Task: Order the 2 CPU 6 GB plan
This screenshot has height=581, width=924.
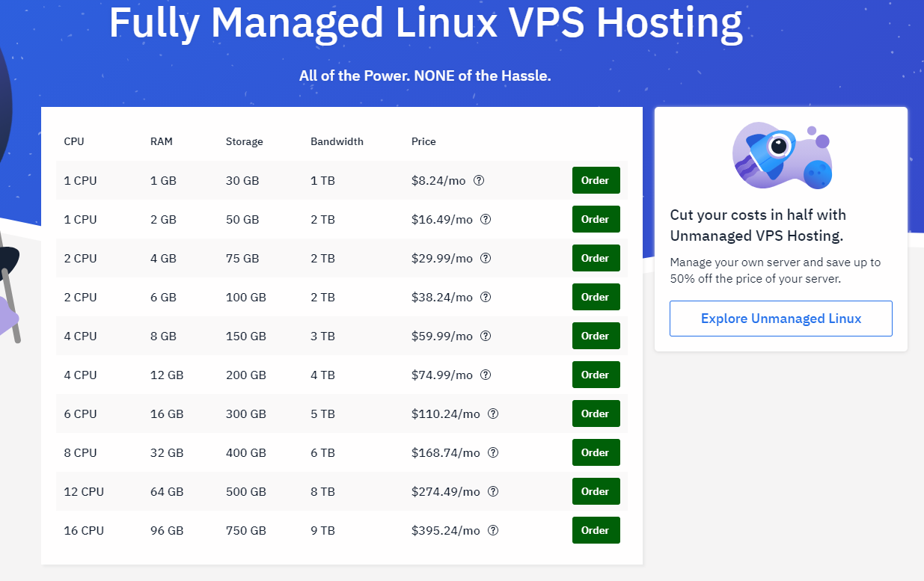Action: pyautogui.click(x=596, y=297)
